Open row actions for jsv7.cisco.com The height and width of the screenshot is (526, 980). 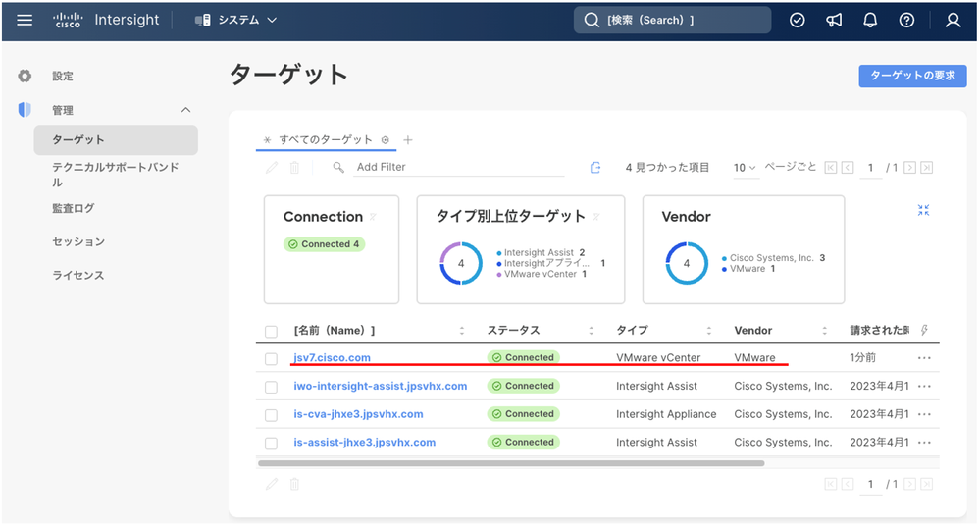[x=924, y=358]
